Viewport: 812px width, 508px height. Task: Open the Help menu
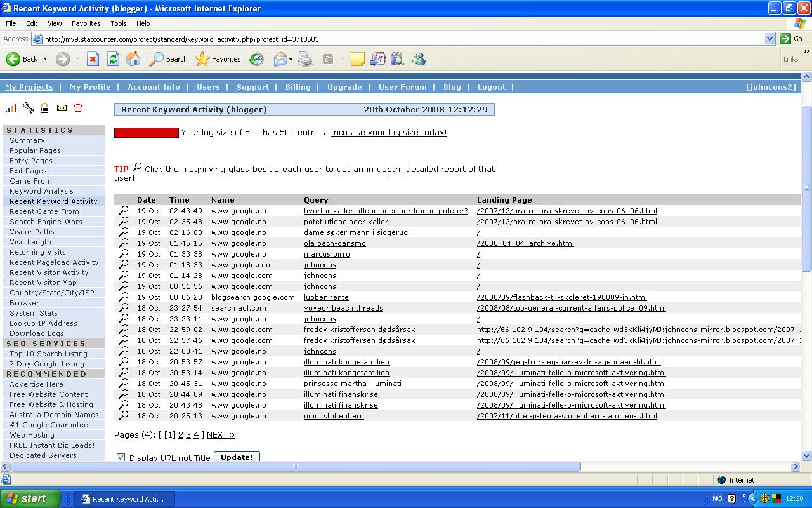143,23
